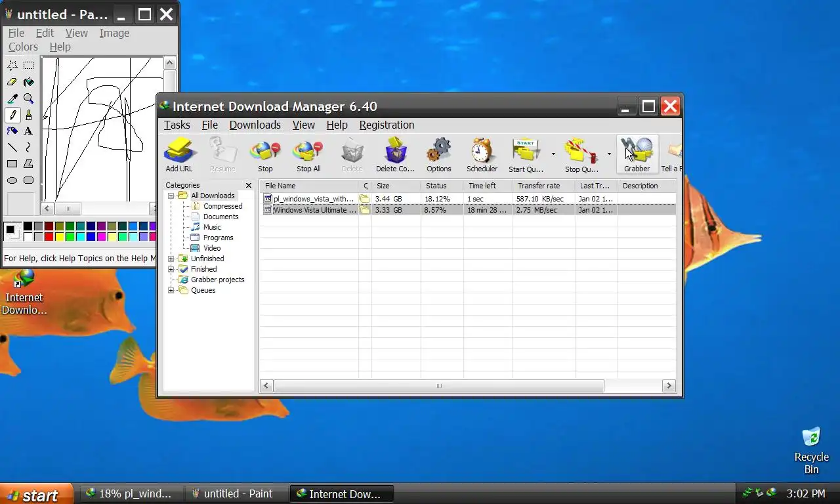Image resolution: width=840 pixels, height=504 pixels.
Task: Select the Curve tool in Paint
Action: 28,148
